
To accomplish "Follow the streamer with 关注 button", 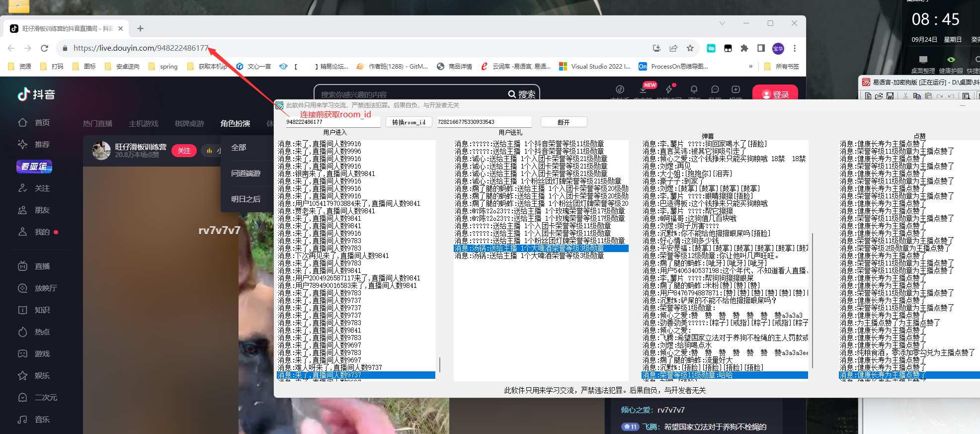I will point(184,151).
